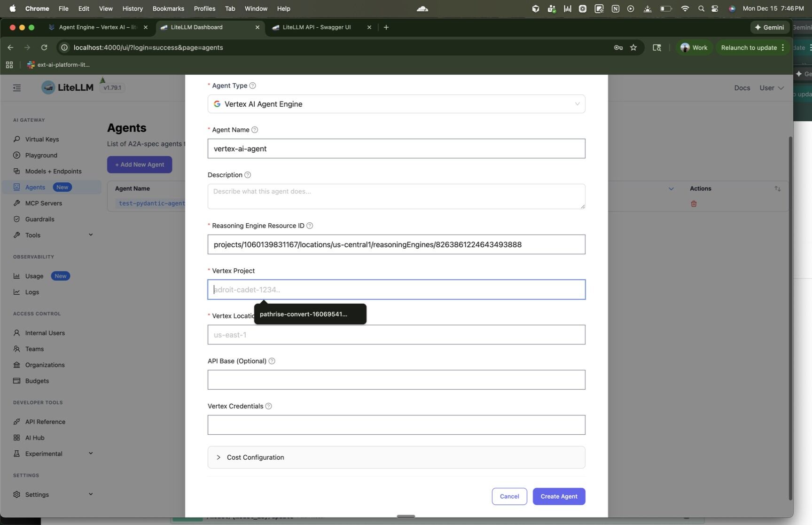Open the ext-ai-platform-lit bookmark
Screen dimensions: 812x525
58,65
